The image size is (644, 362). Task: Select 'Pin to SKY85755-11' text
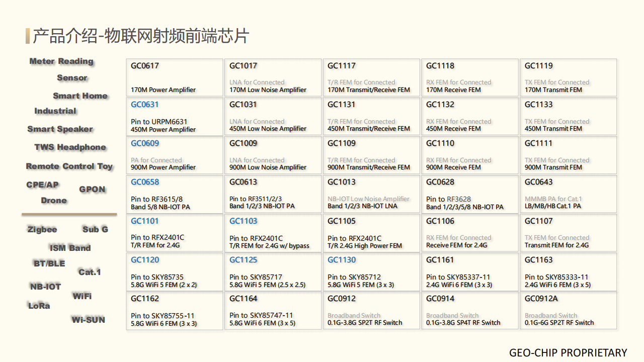point(163,316)
